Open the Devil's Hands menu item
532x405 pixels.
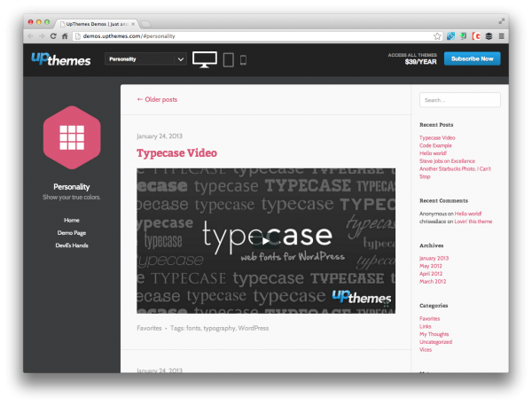click(72, 245)
